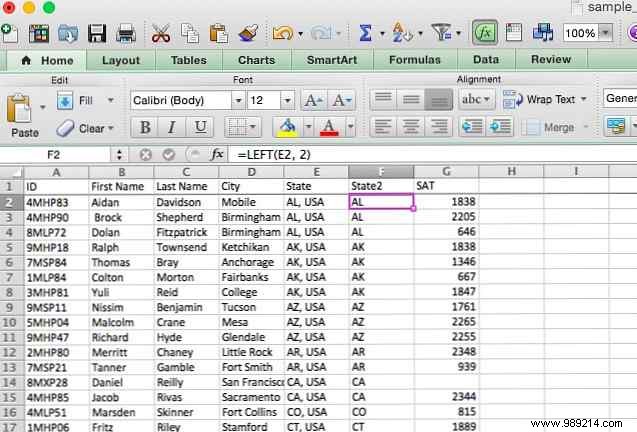Open the font size 12 dropdown
This screenshot has width=637, height=432.
click(287, 100)
